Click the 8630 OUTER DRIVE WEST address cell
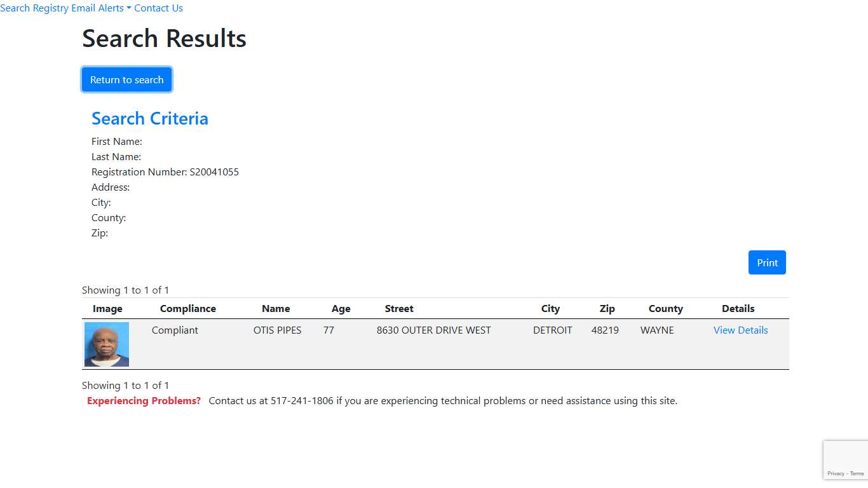This screenshot has width=868, height=488. pos(433,330)
